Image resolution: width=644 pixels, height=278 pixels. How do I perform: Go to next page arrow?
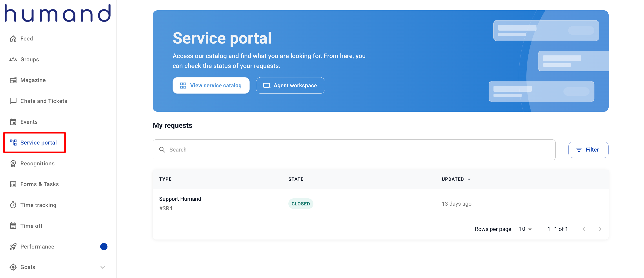(x=600, y=229)
